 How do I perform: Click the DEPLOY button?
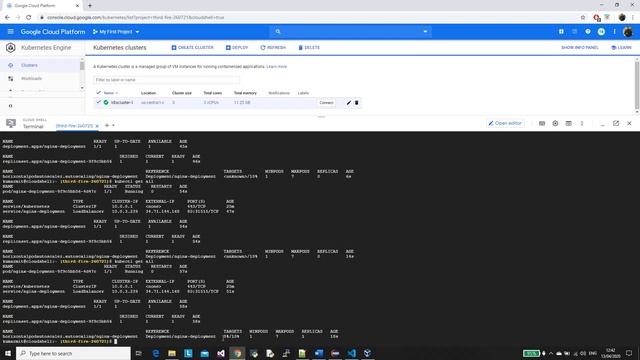tap(237, 48)
